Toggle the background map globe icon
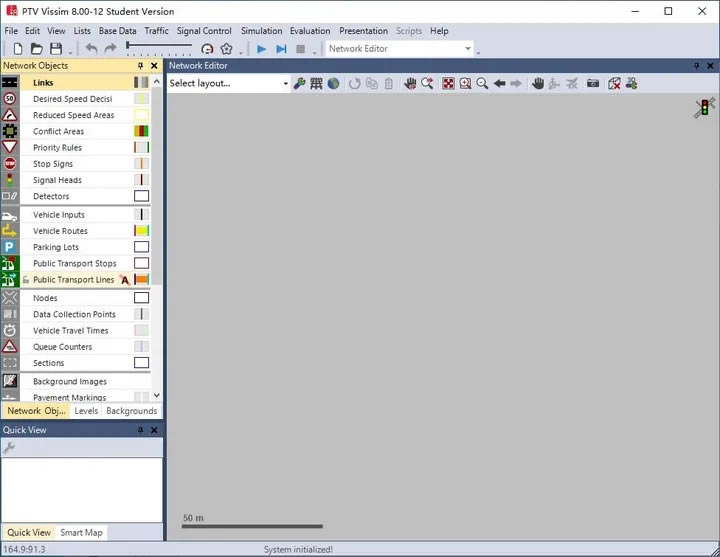This screenshot has width=720, height=557. [332, 83]
